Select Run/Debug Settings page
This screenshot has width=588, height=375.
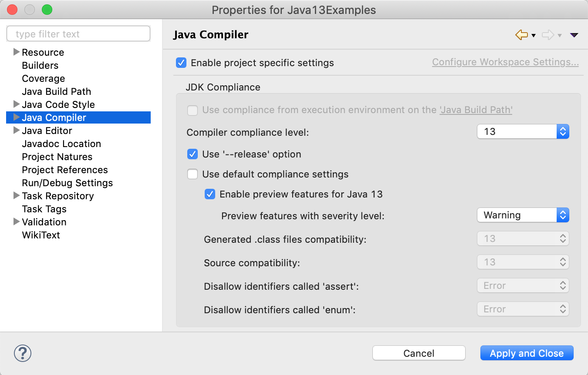pos(68,183)
